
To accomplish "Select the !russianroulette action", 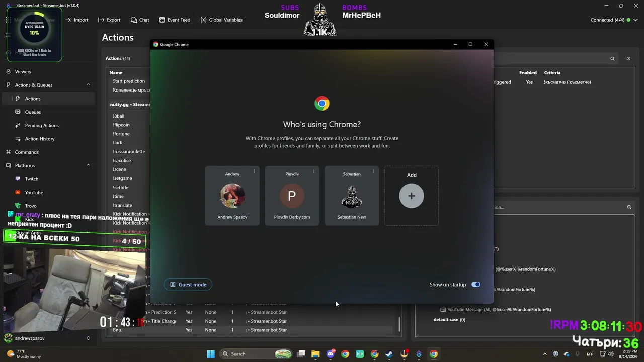I will click(x=129, y=152).
